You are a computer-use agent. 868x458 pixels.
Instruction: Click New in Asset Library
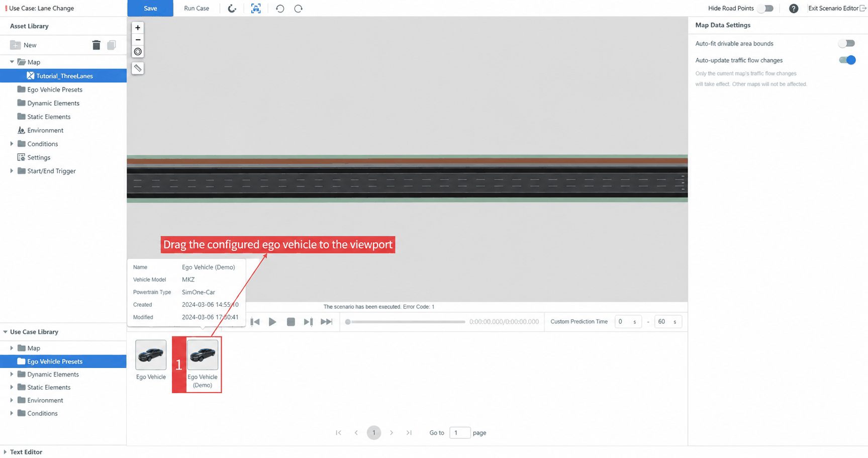tap(23, 45)
